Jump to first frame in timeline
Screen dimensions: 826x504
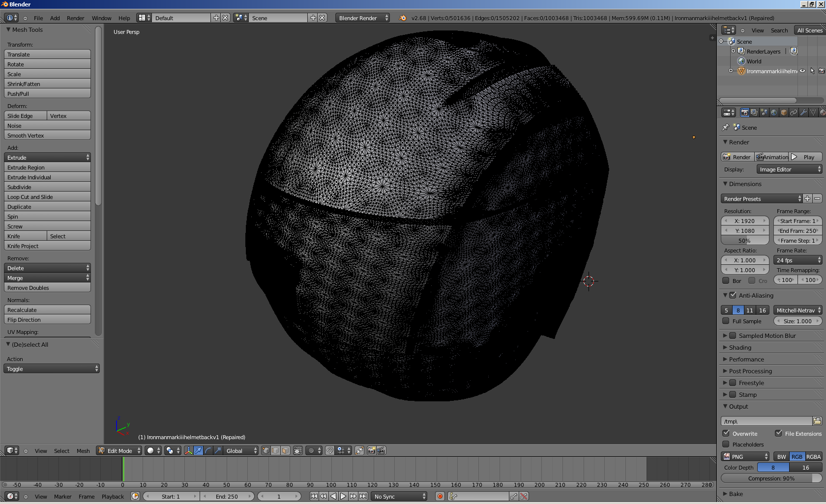pyautogui.click(x=314, y=496)
